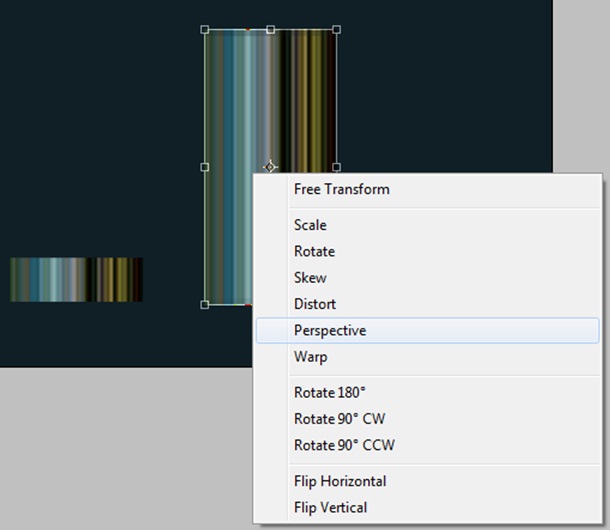Click the right-middle transform handle
Viewport: 610px width, 530px height.
tap(337, 167)
